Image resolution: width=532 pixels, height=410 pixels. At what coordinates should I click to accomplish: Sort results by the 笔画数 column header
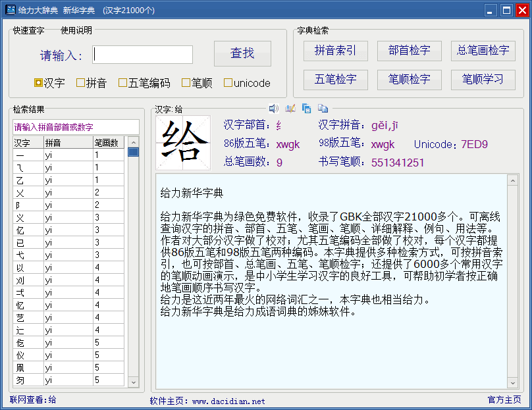pos(109,143)
